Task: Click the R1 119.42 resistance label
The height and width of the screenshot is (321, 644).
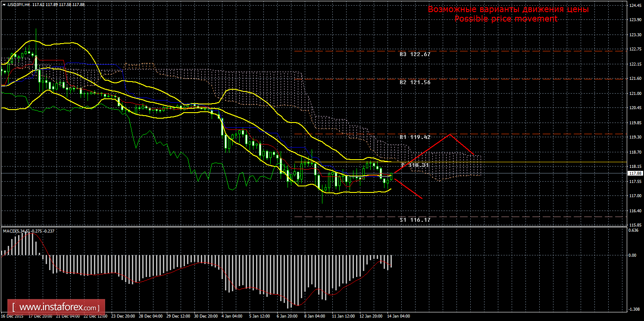Action: pyautogui.click(x=415, y=137)
